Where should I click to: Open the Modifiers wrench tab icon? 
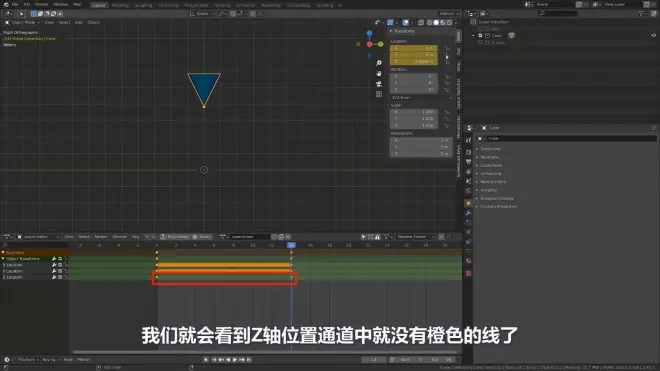(x=468, y=213)
